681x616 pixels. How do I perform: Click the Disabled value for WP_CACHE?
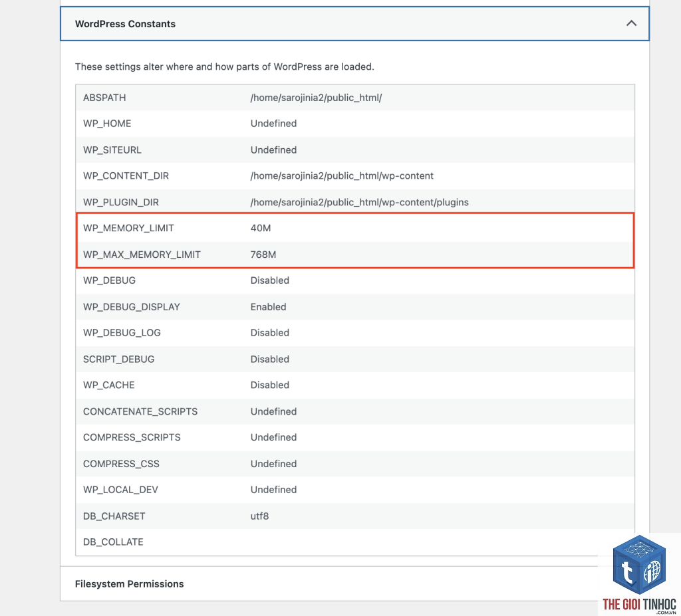[270, 385]
